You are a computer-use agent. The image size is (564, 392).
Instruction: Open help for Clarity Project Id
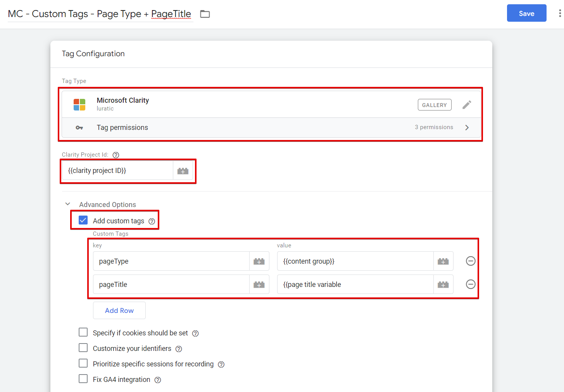click(x=116, y=155)
